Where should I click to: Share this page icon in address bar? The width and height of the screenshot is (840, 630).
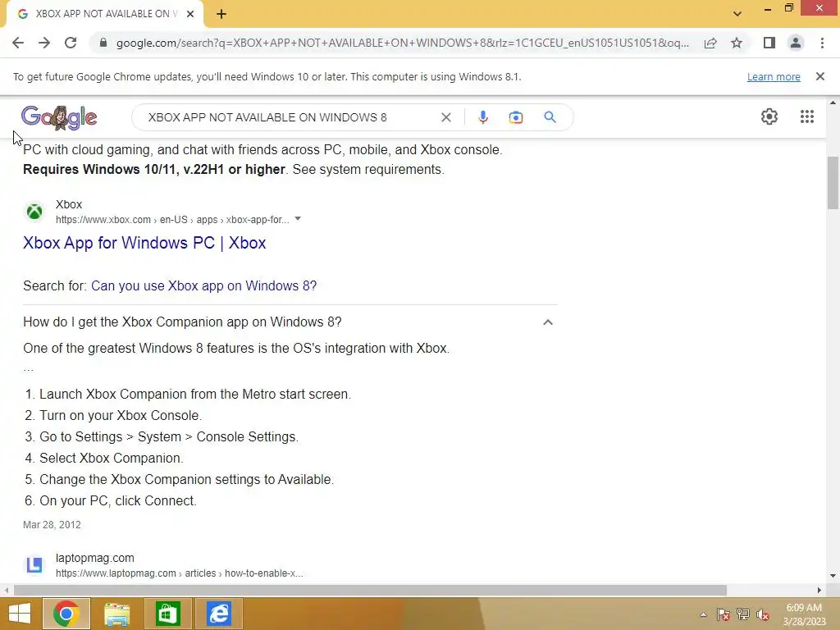(x=710, y=43)
